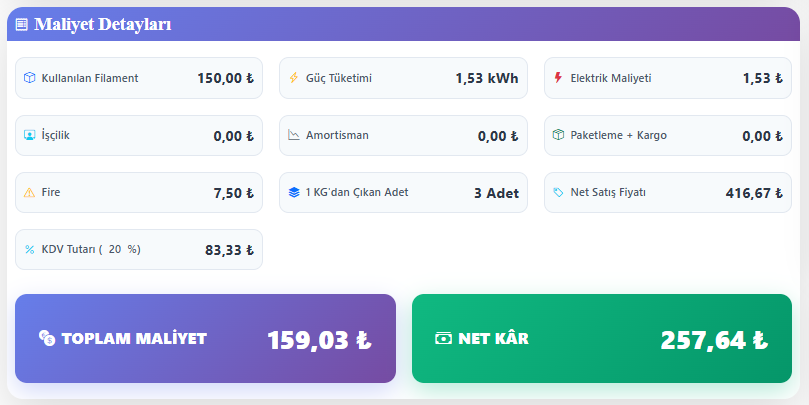This screenshot has height=405, width=809.
Task: Click the cube icon for Kullanılan Filament
Action: pyautogui.click(x=29, y=78)
